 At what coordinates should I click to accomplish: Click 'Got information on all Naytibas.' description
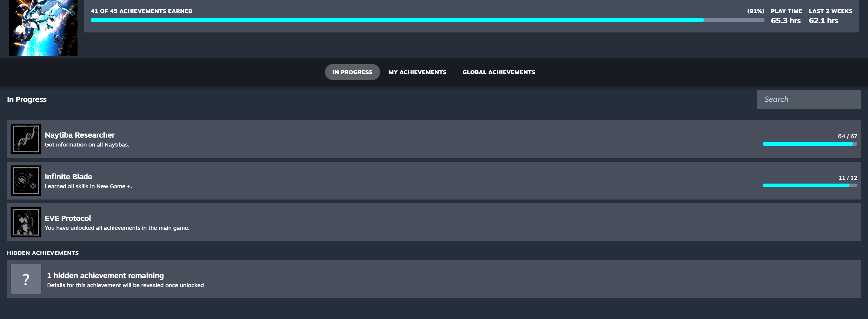pos(87,145)
